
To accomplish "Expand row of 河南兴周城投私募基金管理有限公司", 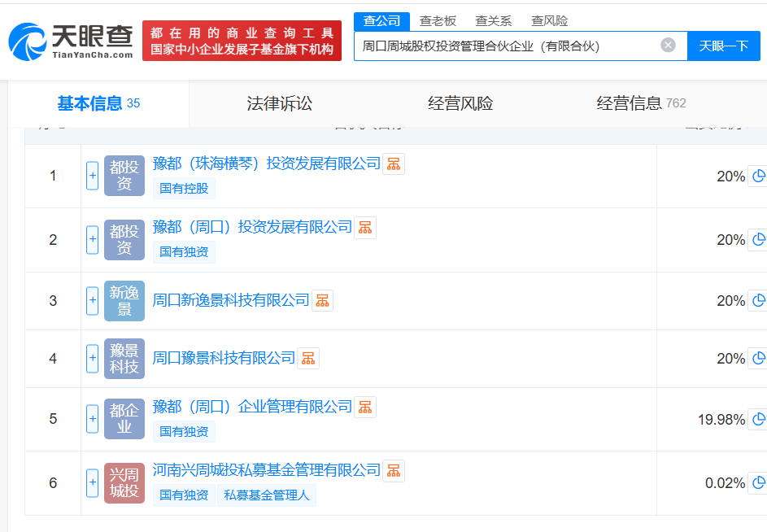I will coord(93,483).
